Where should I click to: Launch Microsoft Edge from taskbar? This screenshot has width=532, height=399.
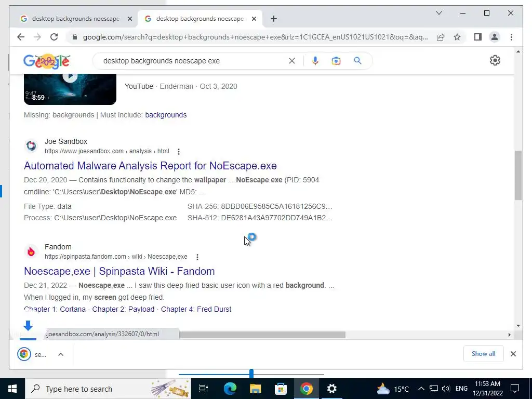tap(230, 389)
